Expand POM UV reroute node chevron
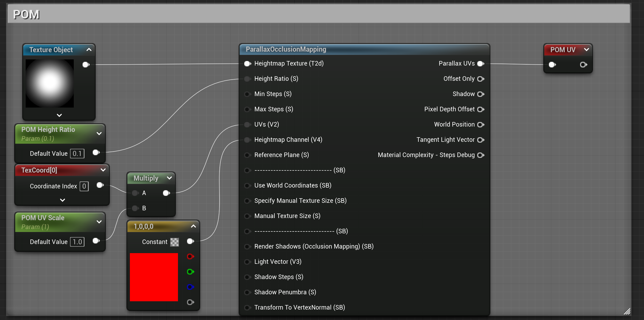Screen dimensions: 644x320 pos(586,49)
